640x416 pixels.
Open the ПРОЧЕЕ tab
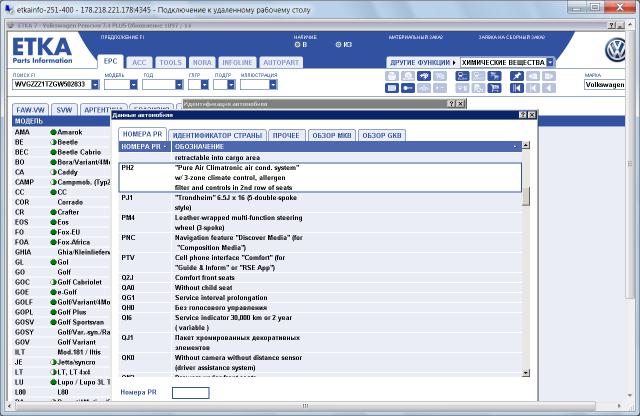[286, 136]
